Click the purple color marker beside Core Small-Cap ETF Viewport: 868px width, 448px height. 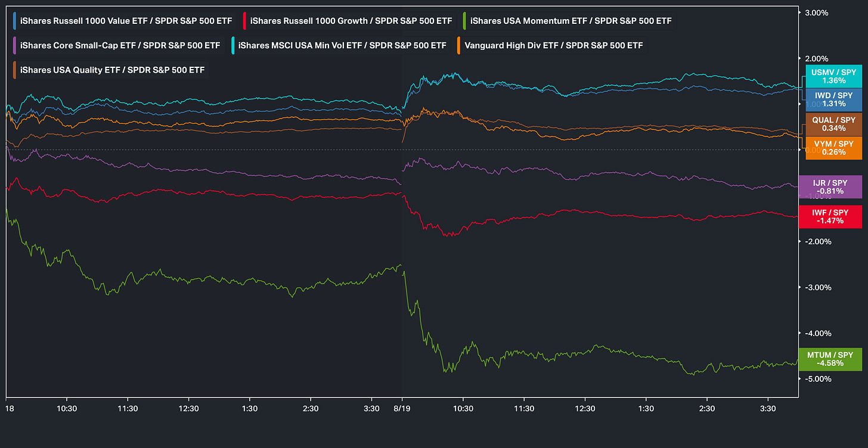click(x=15, y=45)
